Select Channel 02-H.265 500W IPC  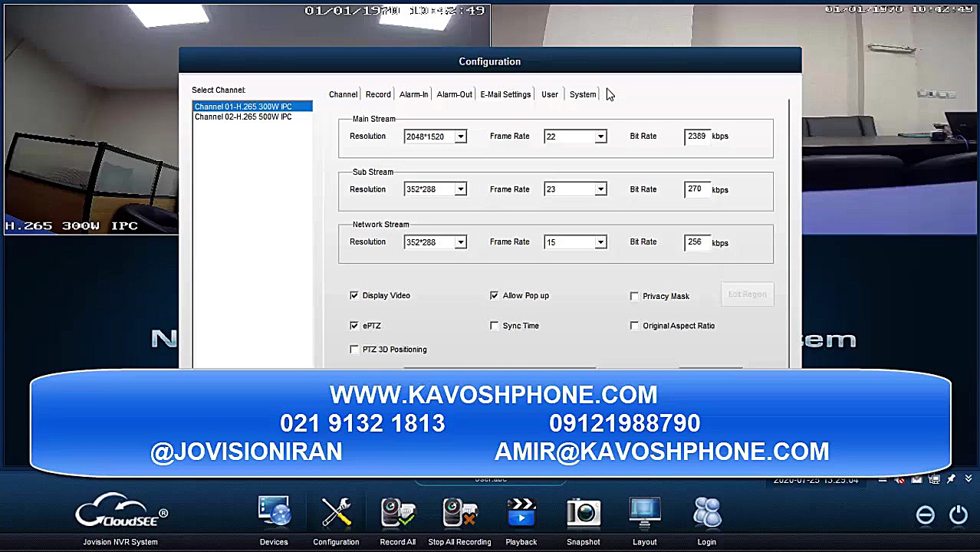[x=252, y=117]
